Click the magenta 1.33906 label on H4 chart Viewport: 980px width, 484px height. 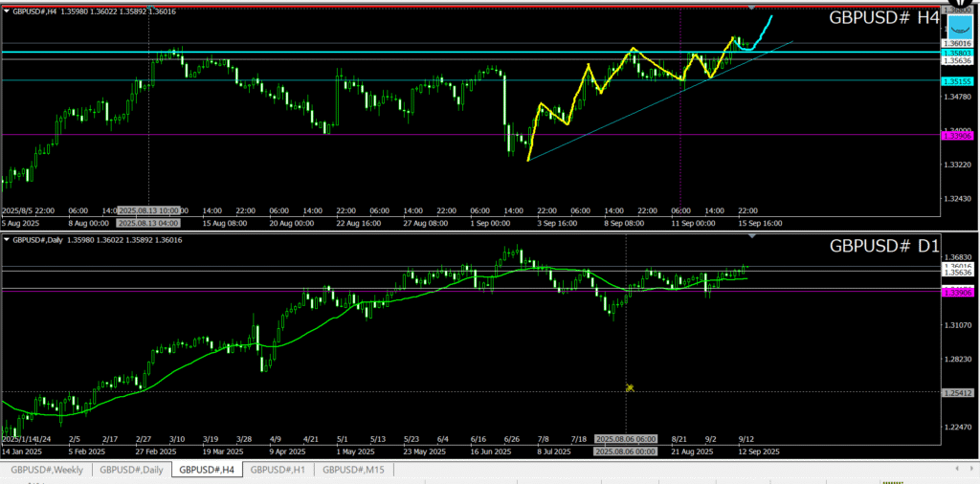(x=957, y=136)
